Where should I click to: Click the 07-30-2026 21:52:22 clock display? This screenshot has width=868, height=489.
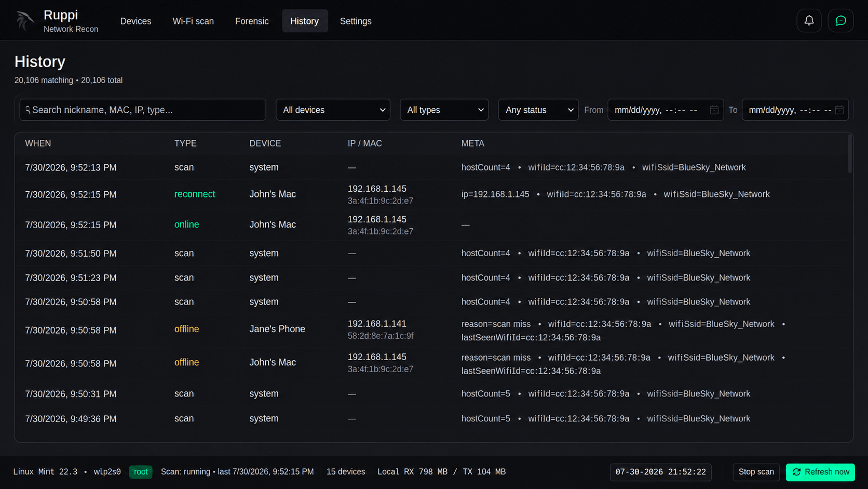click(x=660, y=472)
